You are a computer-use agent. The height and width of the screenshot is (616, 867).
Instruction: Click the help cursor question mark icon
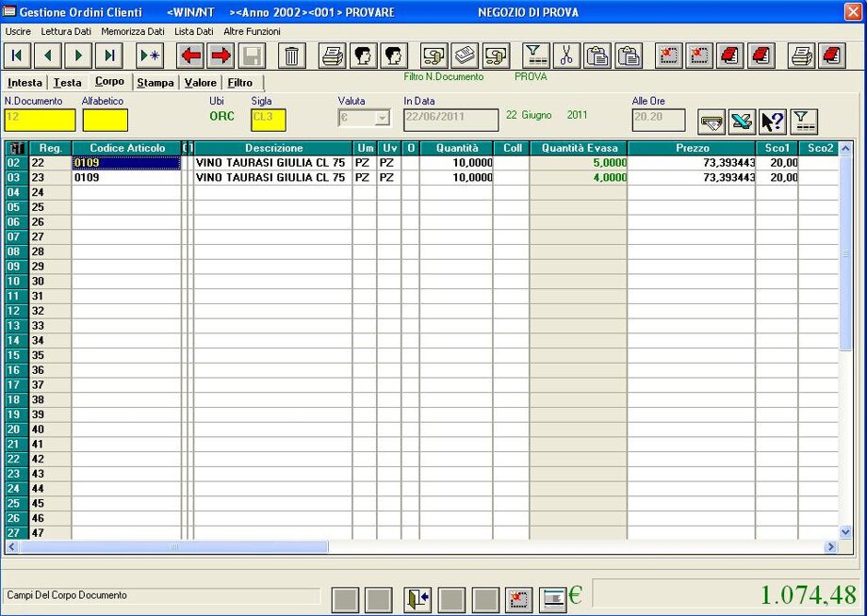point(773,122)
